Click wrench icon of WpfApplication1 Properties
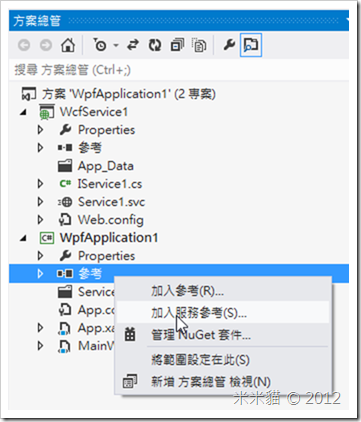 click(65, 256)
